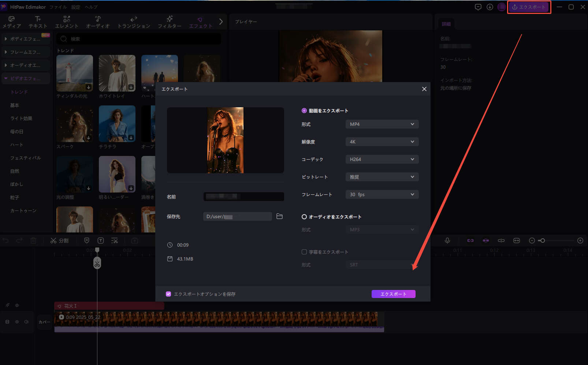Screen dimensions: 588x365
Task: Click the purple エクスポート button in dialog
Action: click(393, 294)
